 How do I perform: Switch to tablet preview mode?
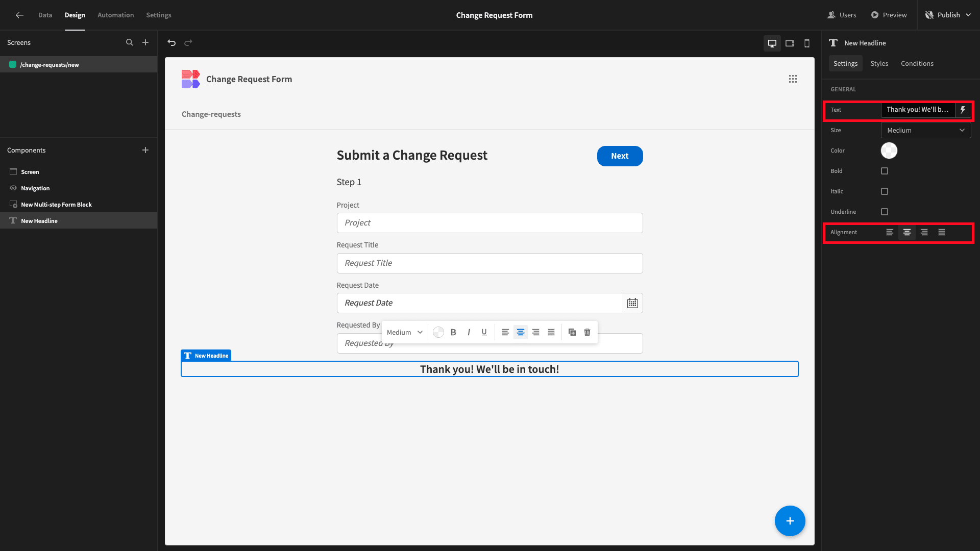(x=790, y=43)
